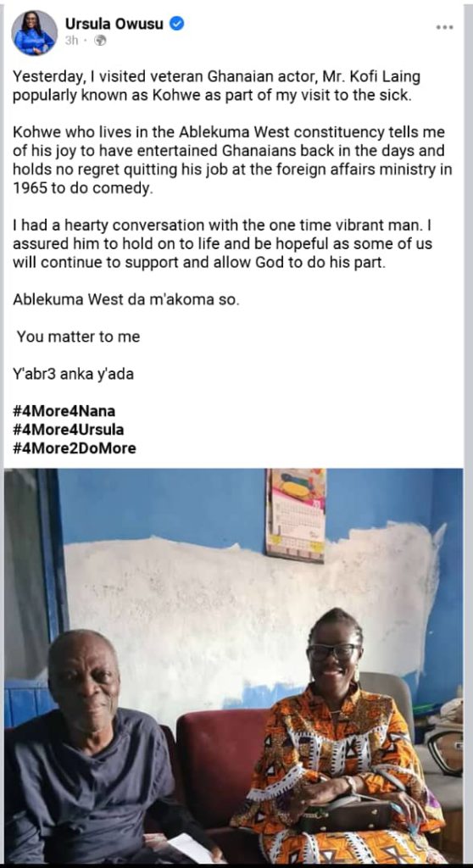Click the globe public privacy icon
The image size is (473, 868).
(100, 41)
